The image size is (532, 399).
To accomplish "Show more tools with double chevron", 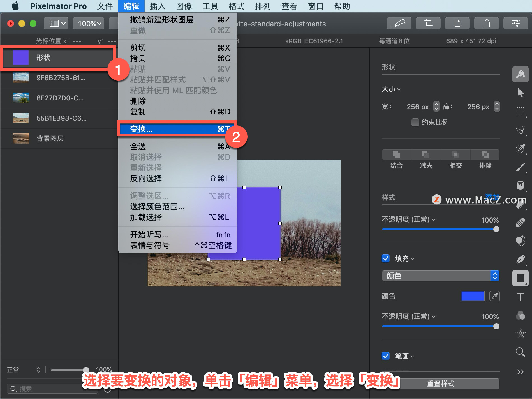I will coord(520,372).
